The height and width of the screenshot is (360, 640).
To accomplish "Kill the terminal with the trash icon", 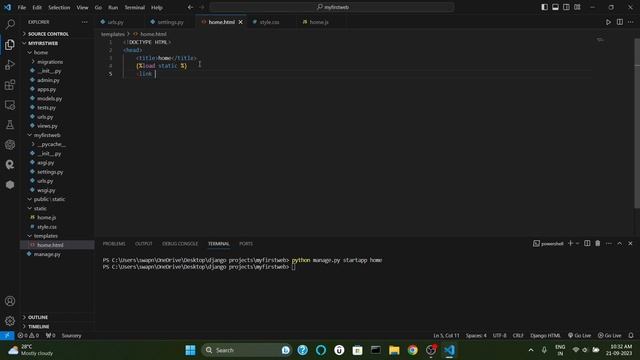I will [598, 243].
